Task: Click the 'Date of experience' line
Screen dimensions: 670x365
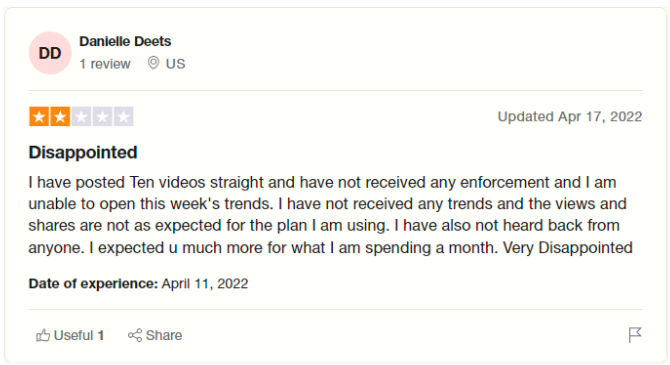Action: coord(138,284)
